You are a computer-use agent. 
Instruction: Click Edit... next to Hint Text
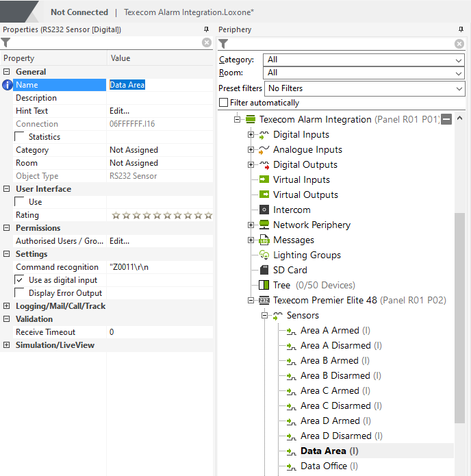pos(120,111)
